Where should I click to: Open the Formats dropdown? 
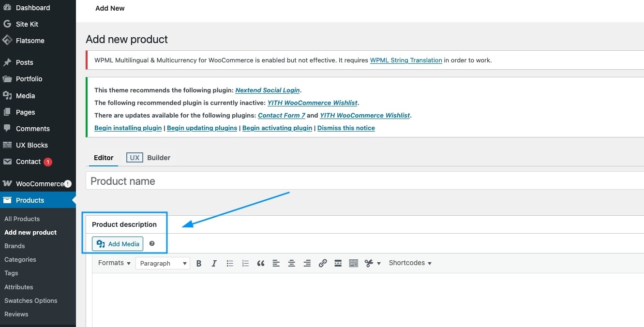114,263
